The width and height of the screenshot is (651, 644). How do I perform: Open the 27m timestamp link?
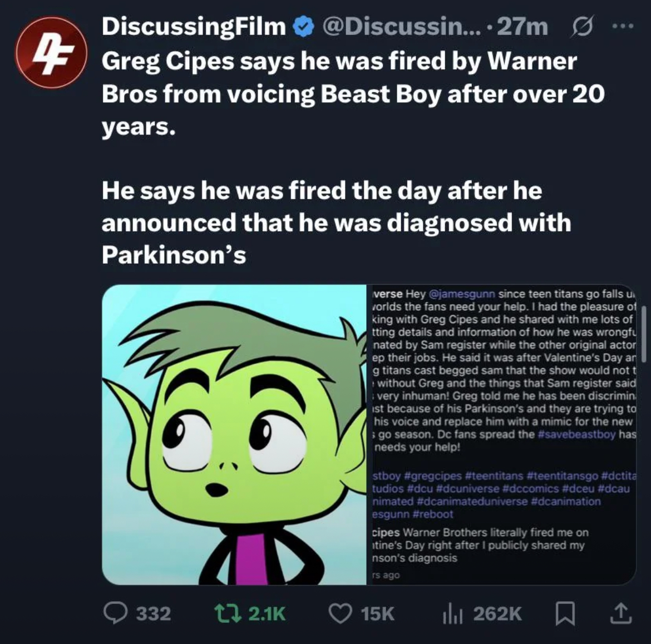(x=522, y=26)
